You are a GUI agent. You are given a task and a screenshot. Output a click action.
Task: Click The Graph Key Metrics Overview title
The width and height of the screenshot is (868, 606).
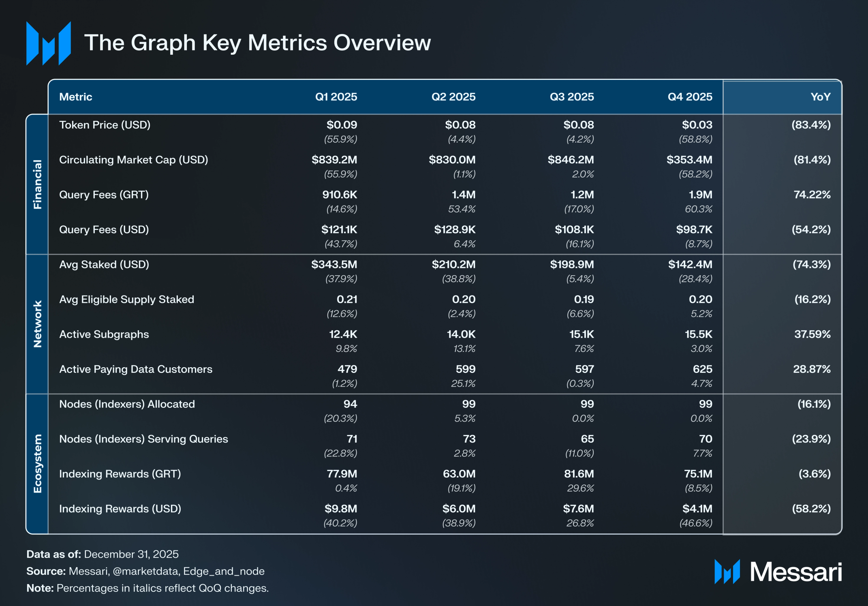[257, 43]
